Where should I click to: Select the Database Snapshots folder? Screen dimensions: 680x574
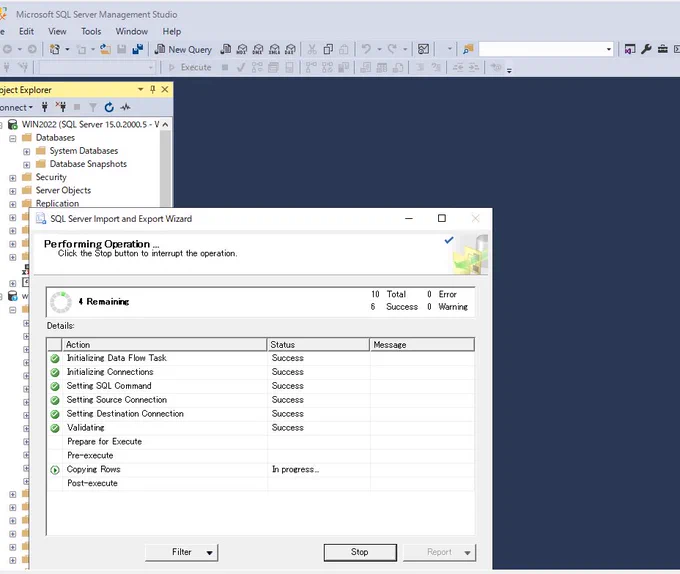pos(88,164)
